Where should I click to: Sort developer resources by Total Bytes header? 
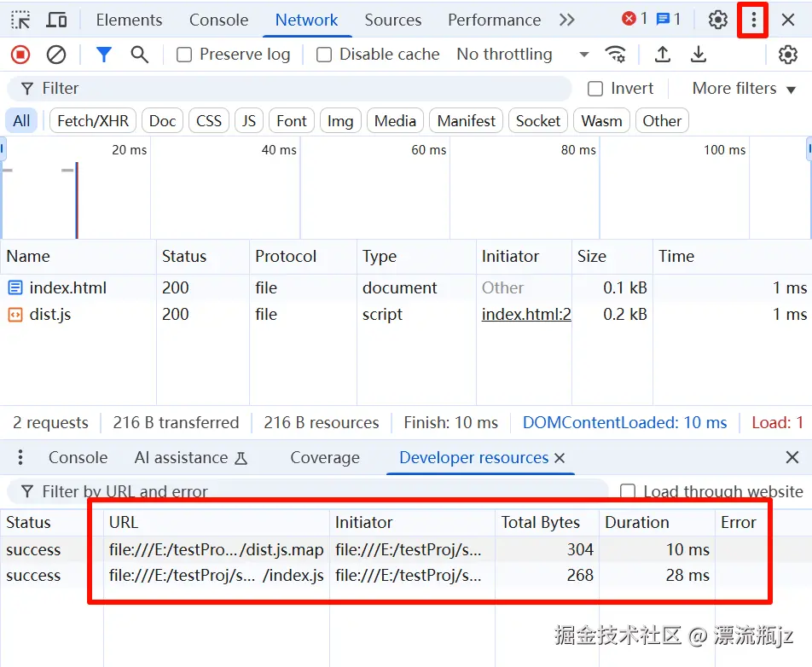coord(547,522)
